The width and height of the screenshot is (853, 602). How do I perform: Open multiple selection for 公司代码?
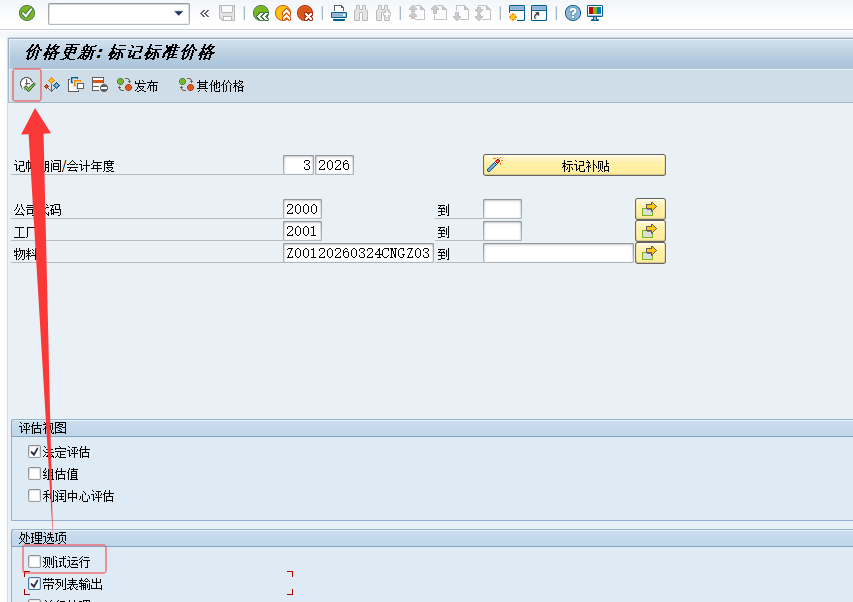tap(650, 209)
